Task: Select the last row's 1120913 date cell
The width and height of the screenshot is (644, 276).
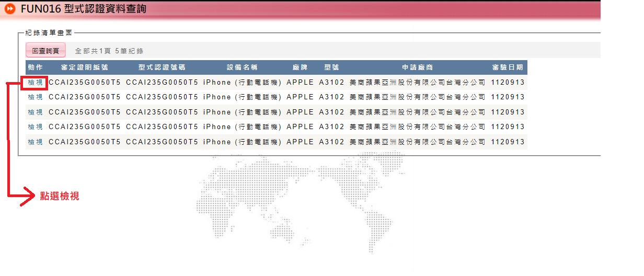Action: click(x=508, y=142)
